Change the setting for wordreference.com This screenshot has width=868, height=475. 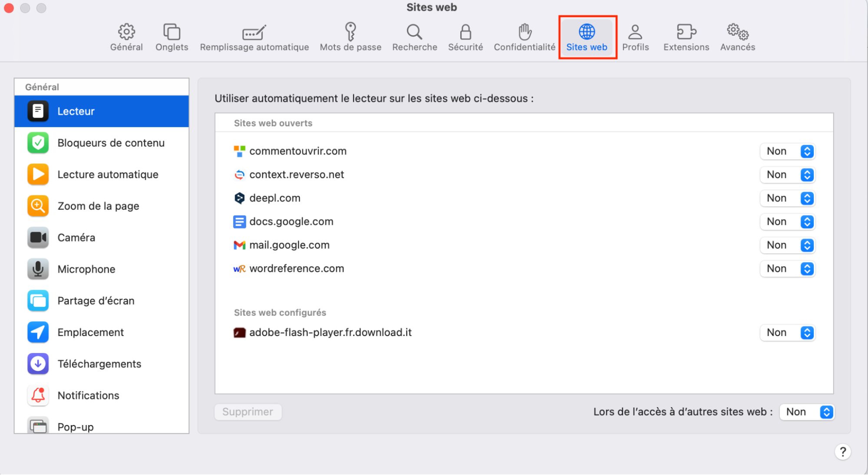coord(787,268)
